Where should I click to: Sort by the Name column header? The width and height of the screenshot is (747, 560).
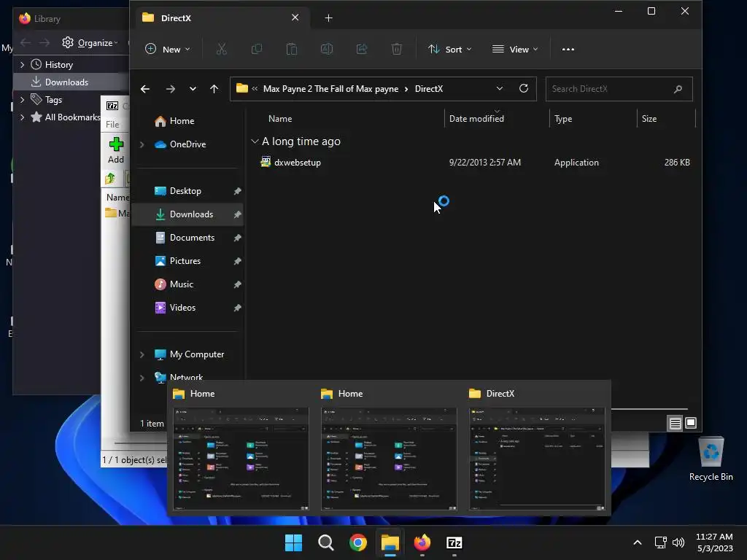point(280,119)
